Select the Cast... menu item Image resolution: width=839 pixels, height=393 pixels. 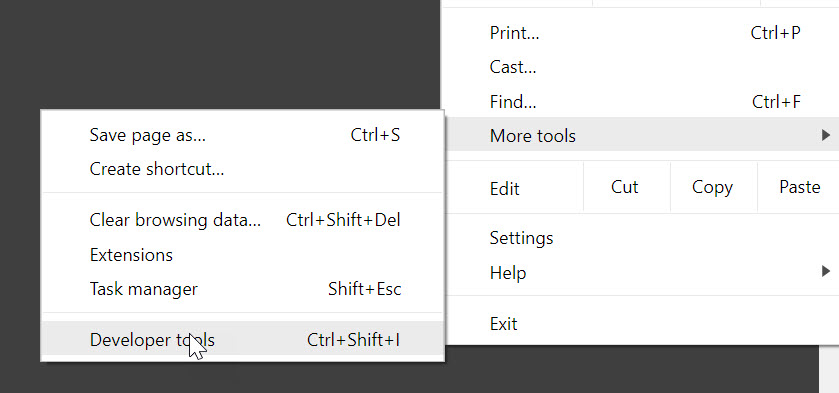[x=640, y=67]
